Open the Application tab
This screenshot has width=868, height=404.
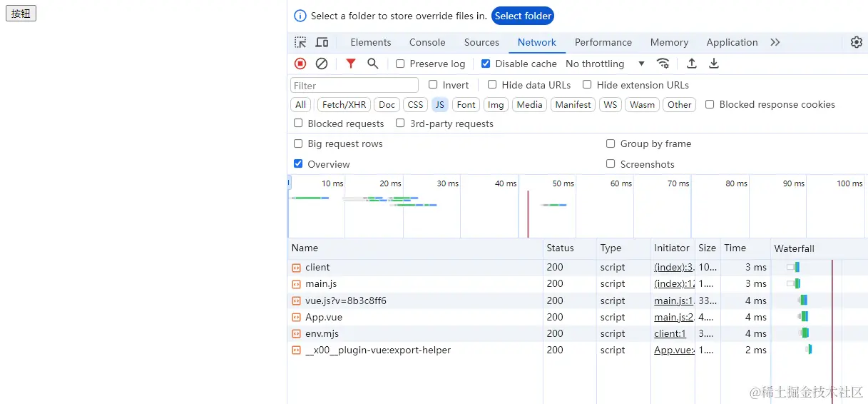(x=732, y=42)
